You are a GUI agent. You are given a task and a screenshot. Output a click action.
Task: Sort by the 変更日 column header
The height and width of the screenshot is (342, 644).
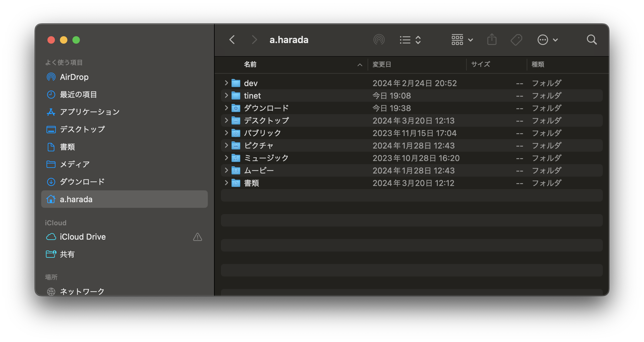click(382, 65)
